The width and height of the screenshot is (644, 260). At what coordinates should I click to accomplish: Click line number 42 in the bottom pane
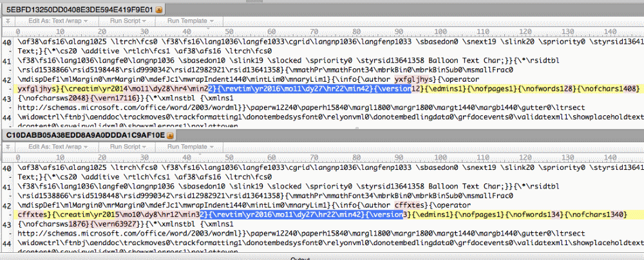(8, 206)
